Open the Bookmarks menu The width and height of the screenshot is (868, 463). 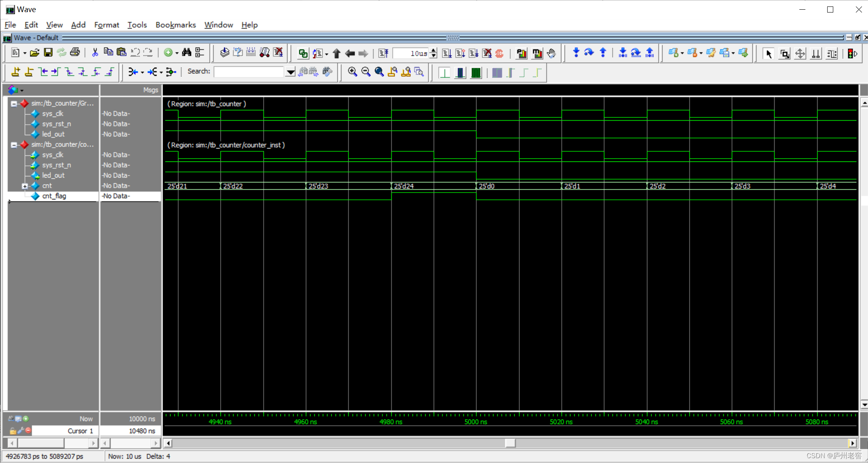pyautogui.click(x=175, y=25)
